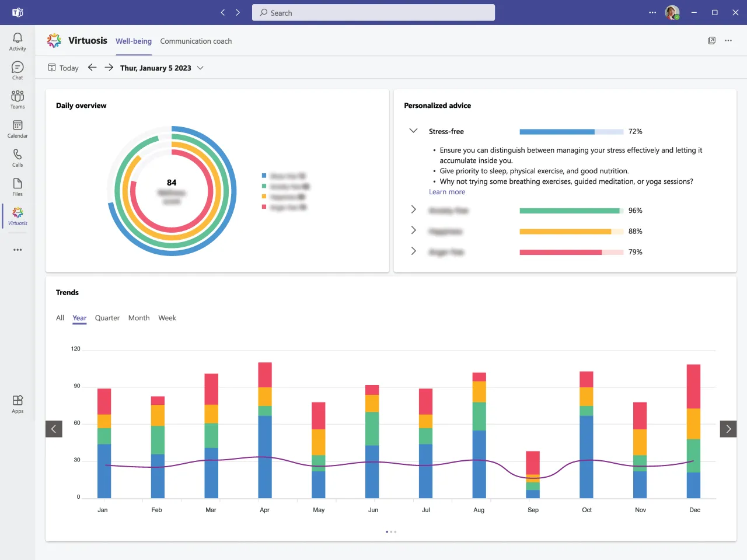
Task: Click the green 96% progress bar
Action: pyautogui.click(x=571, y=211)
